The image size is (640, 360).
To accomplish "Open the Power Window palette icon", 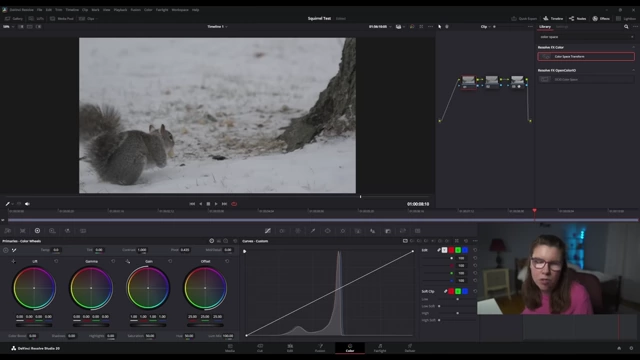I will [x=327, y=231].
